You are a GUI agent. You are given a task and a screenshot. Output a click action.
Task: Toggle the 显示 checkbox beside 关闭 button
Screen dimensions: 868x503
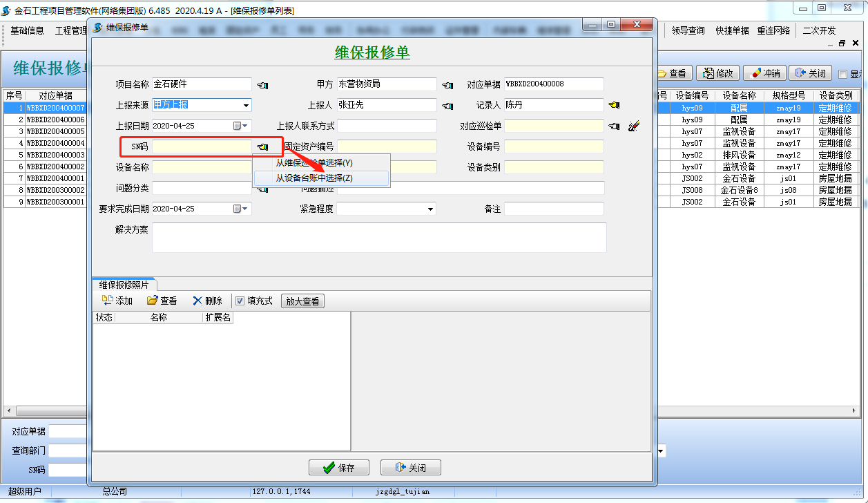click(842, 74)
